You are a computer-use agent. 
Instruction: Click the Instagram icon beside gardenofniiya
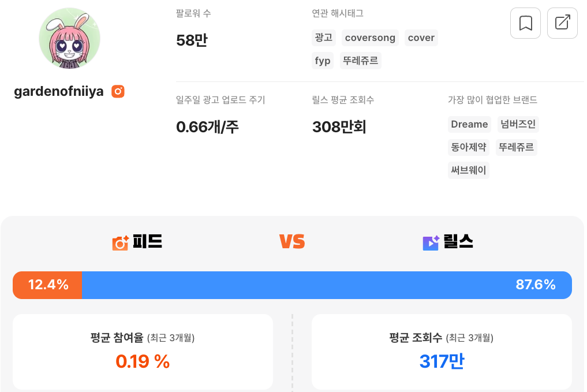point(118,91)
